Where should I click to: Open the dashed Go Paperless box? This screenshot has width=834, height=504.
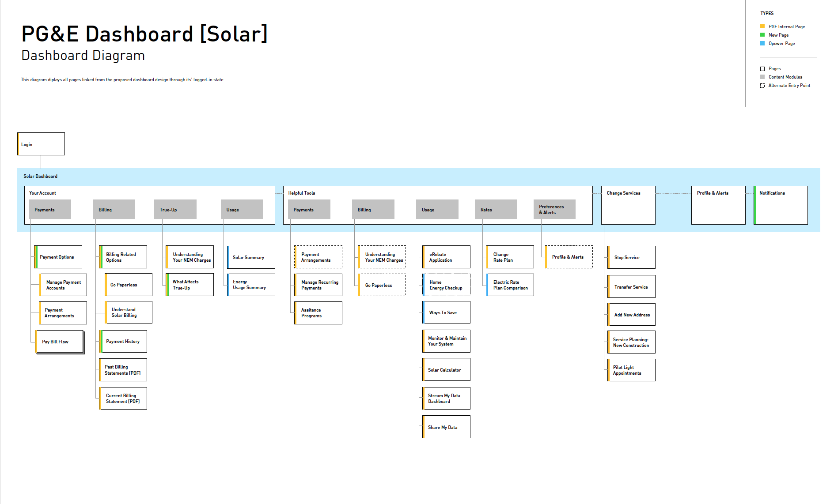pos(382,285)
